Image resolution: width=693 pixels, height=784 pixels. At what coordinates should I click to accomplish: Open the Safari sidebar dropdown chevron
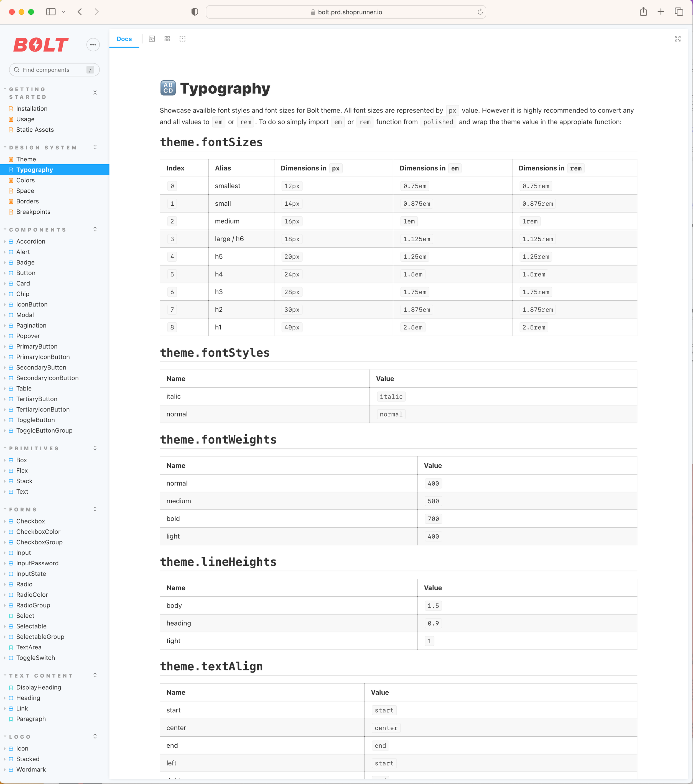pos(64,12)
